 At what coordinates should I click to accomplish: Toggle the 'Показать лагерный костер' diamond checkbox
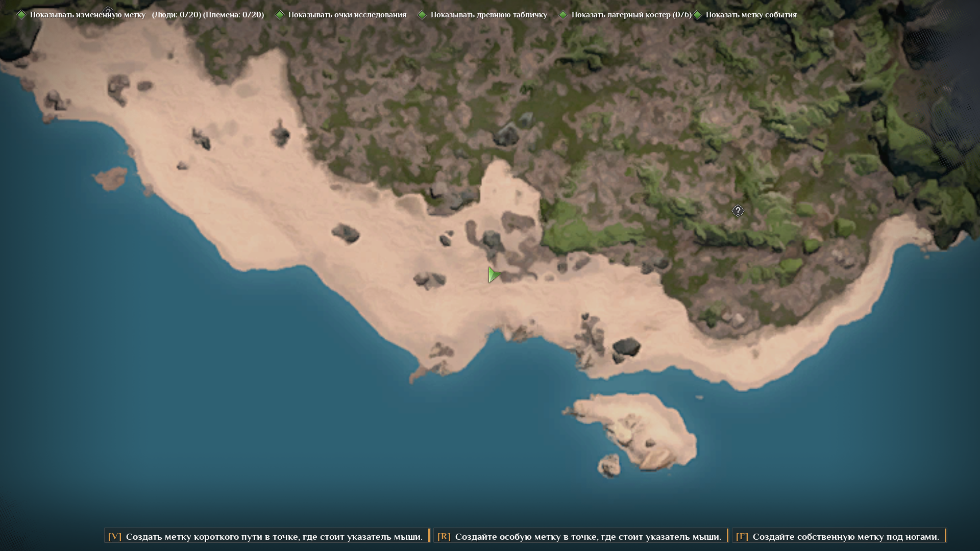tap(563, 15)
